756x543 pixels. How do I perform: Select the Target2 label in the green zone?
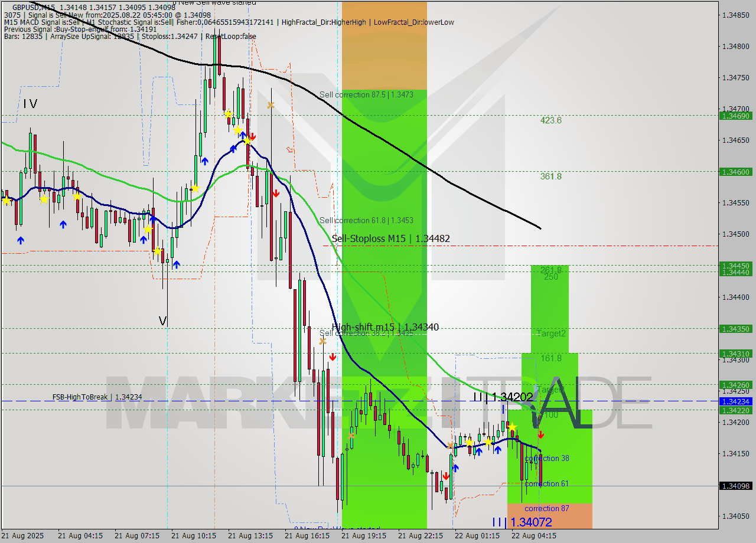tap(550, 333)
